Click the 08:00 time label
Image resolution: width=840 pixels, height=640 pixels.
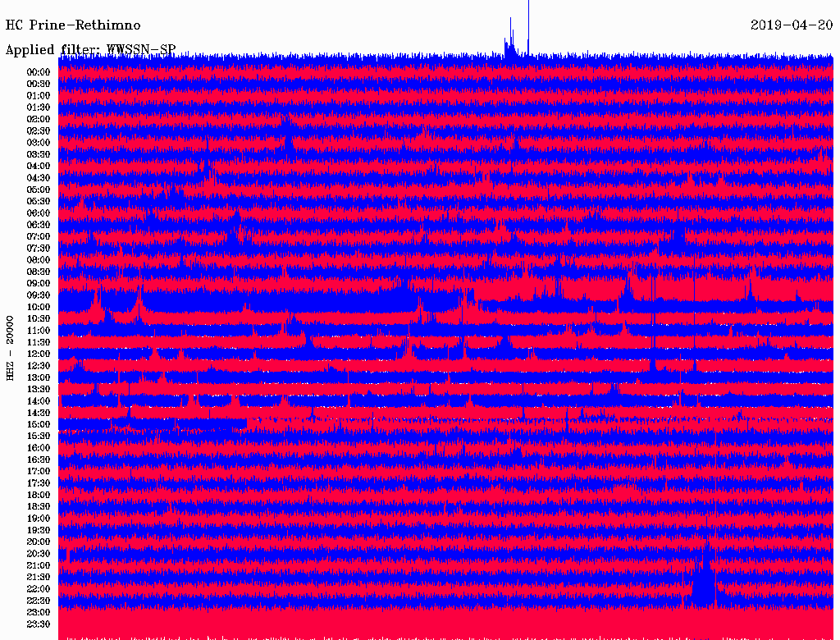39,260
